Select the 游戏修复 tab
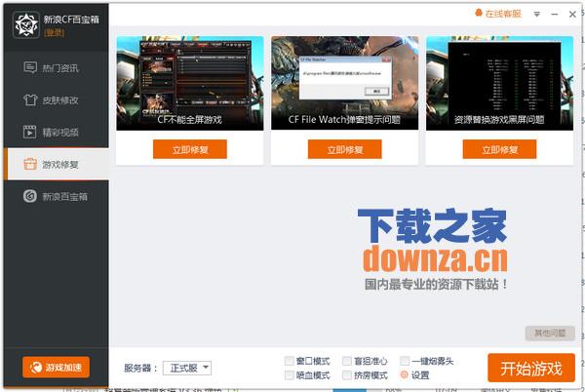This screenshot has height=392, width=585. (56, 164)
